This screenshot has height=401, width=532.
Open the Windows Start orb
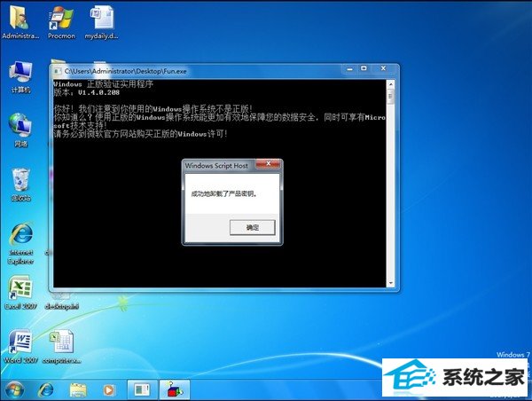point(14,389)
